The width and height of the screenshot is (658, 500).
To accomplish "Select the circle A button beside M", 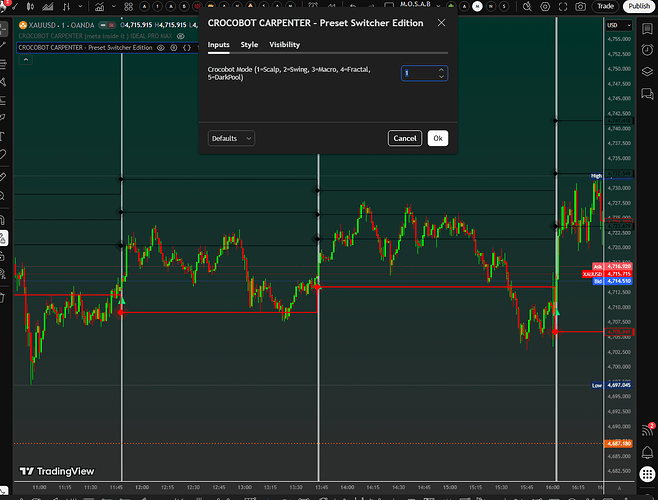I will 464,6.
